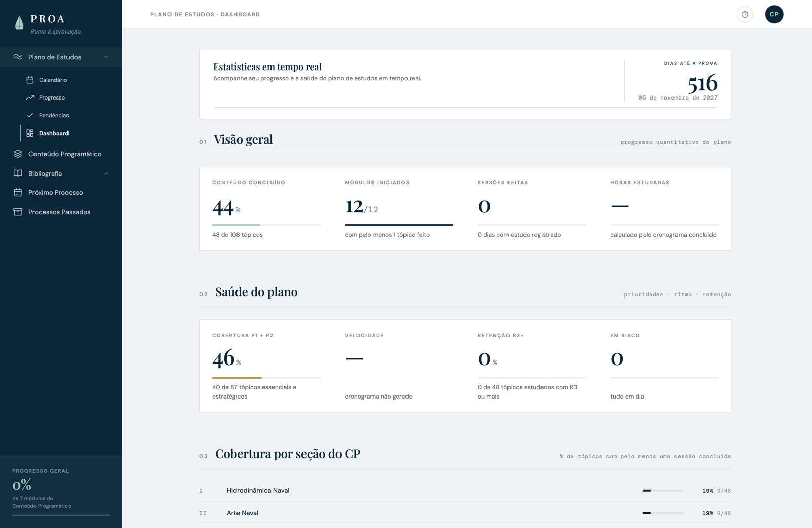Click the calendar icon beside Calendário
Image resolution: width=812 pixels, height=528 pixels.
[x=30, y=80]
